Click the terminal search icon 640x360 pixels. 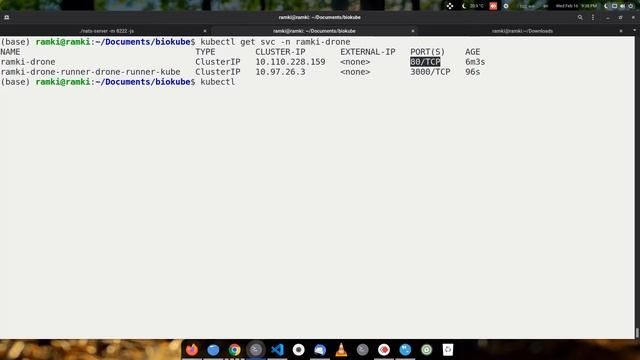point(580,18)
